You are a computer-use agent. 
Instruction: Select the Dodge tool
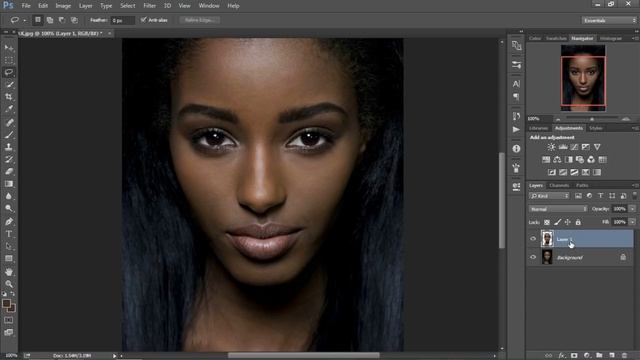click(9, 209)
